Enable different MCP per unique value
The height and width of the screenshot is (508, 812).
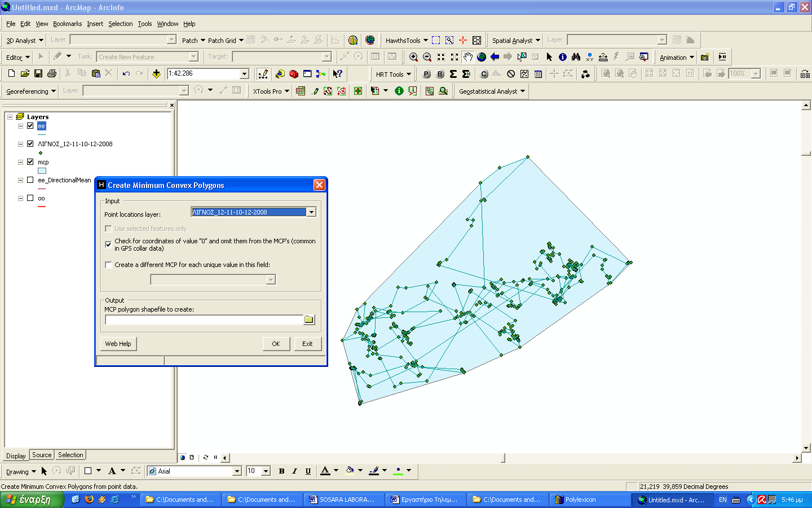[x=108, y=265]
